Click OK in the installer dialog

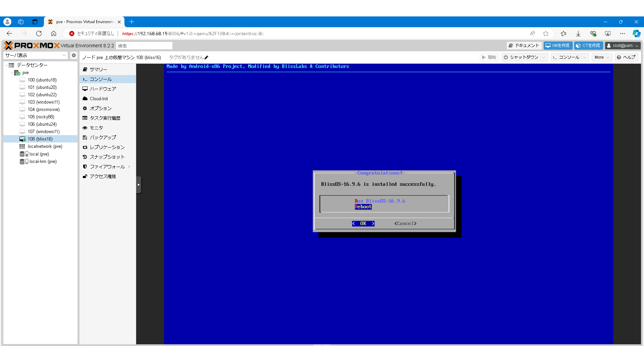(363, 224)
